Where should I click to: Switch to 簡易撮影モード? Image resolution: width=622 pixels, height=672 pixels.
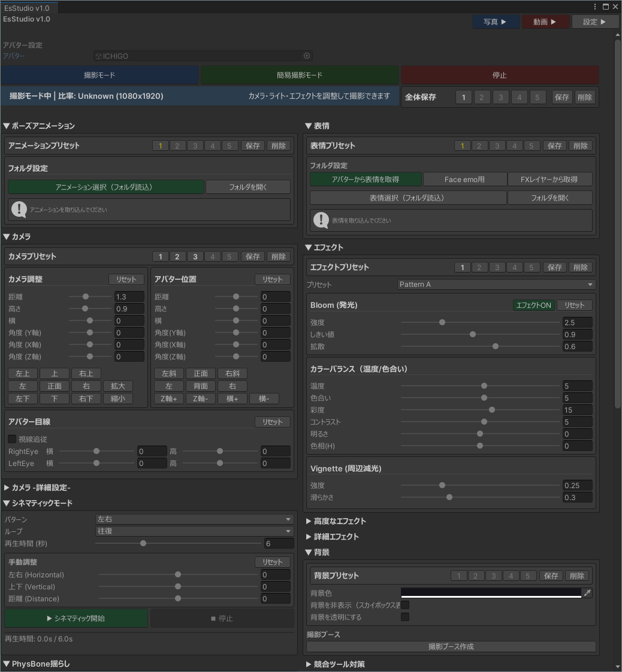300,75
